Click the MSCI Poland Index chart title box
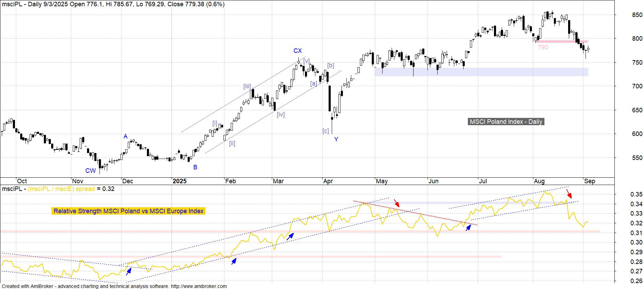The height and width of the screenshot is (289, 644). (x=506, y=122)
